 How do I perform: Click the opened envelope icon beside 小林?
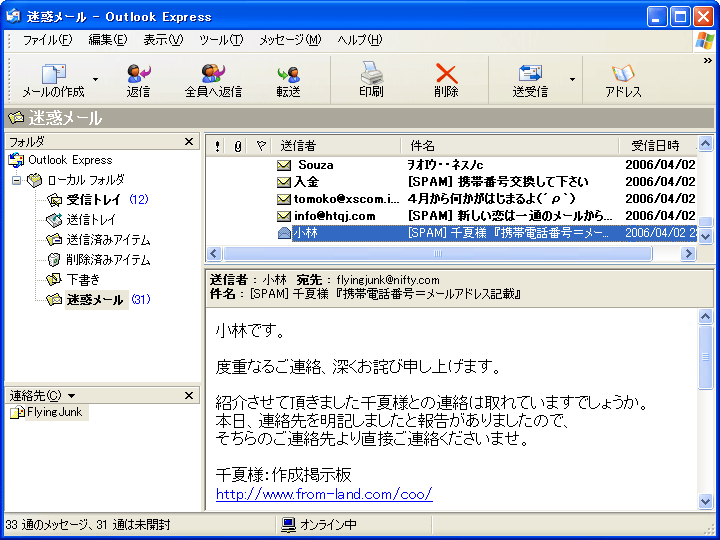pyautogui.click(x=284, y=233)
